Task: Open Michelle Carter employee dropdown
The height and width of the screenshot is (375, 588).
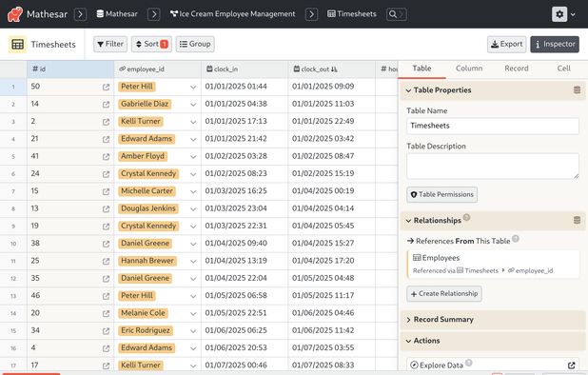Action: (x=193, y=191)
